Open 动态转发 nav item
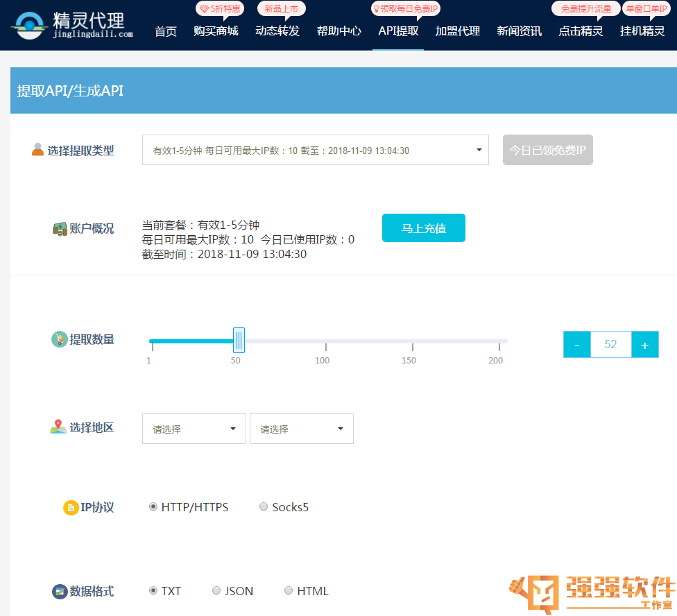The width and height of the screenshot is (677, 616). (x=277, y=31)
